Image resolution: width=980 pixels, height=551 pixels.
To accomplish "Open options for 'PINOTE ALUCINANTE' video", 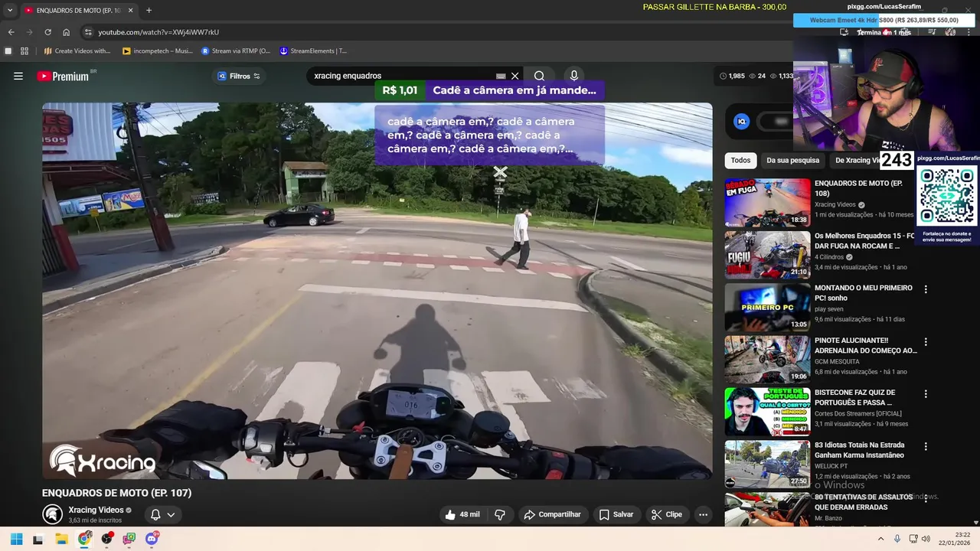I will point(926,342).
